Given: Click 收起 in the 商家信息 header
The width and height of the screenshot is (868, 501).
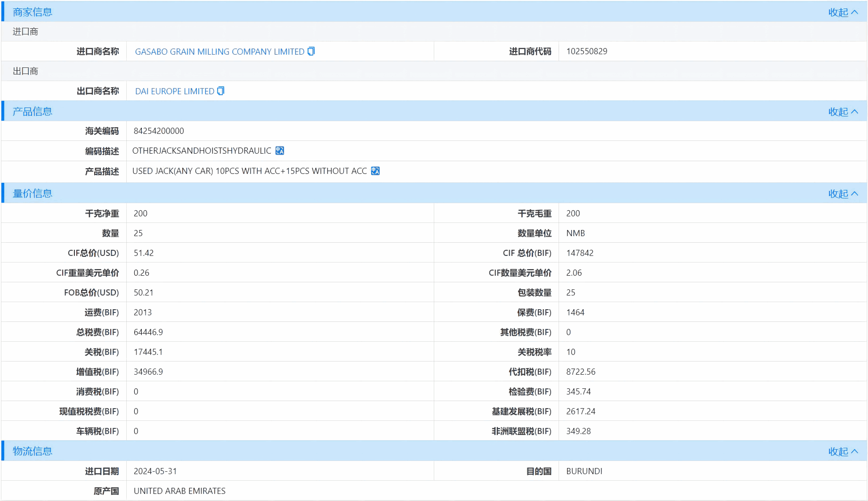Looking at the screenshot, I should pyautogui.click(x=838, y=12).
